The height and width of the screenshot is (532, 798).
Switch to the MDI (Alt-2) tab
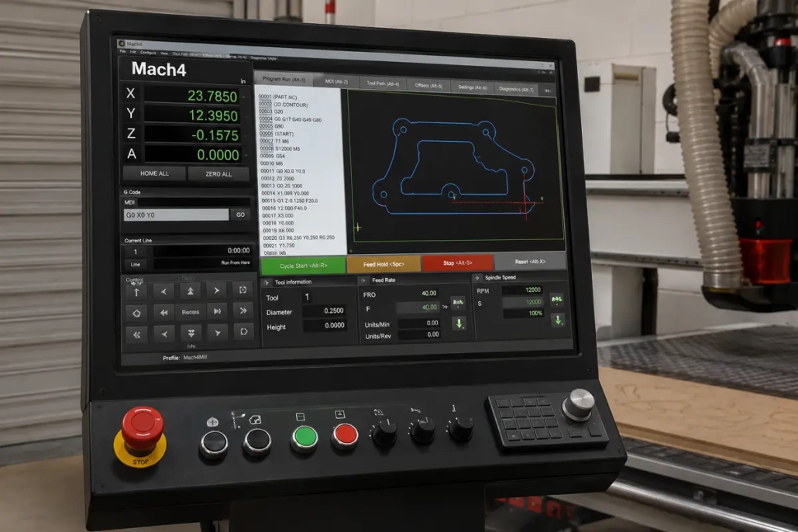[336, 81]
